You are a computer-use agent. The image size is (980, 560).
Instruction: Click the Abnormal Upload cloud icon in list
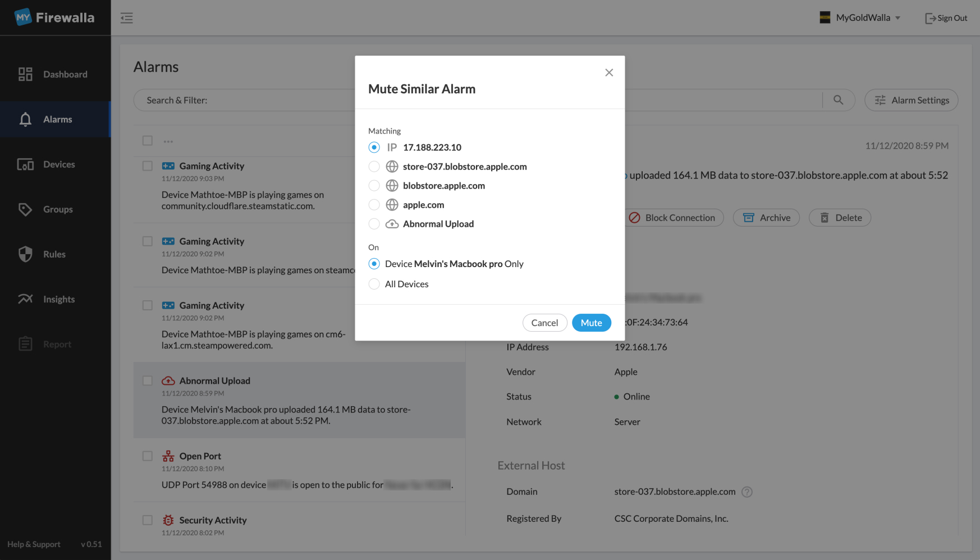point(168,380)
